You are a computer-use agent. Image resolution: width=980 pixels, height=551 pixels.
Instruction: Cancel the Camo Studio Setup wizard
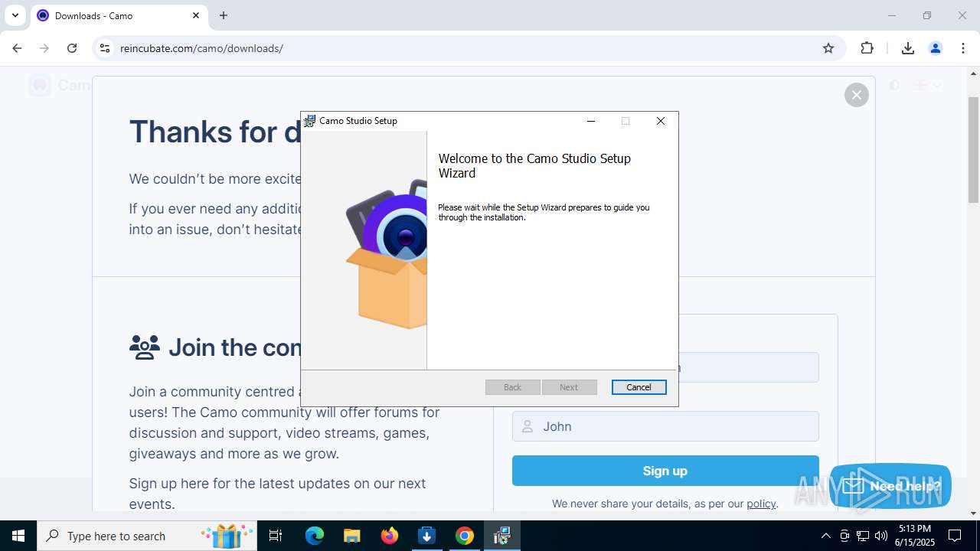click(639, 387)
